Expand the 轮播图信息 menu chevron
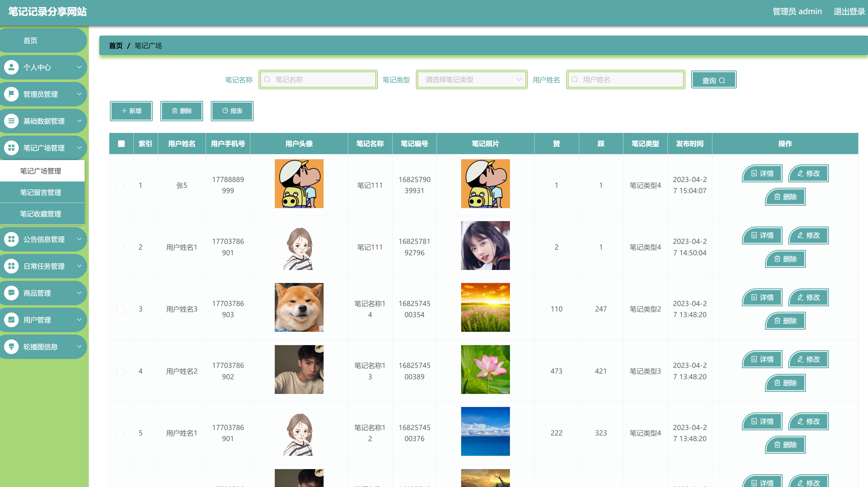 tap(79, 347)
